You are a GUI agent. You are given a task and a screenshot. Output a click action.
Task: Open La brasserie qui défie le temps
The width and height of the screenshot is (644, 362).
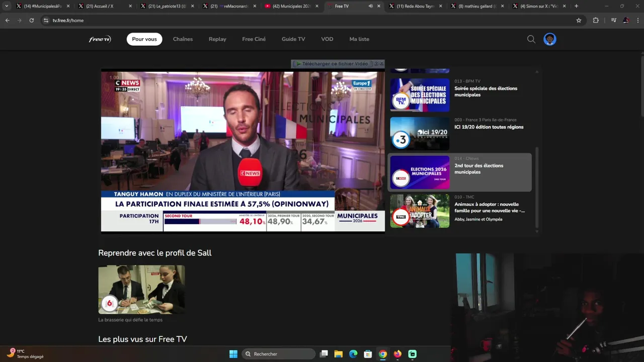point(130,320)
